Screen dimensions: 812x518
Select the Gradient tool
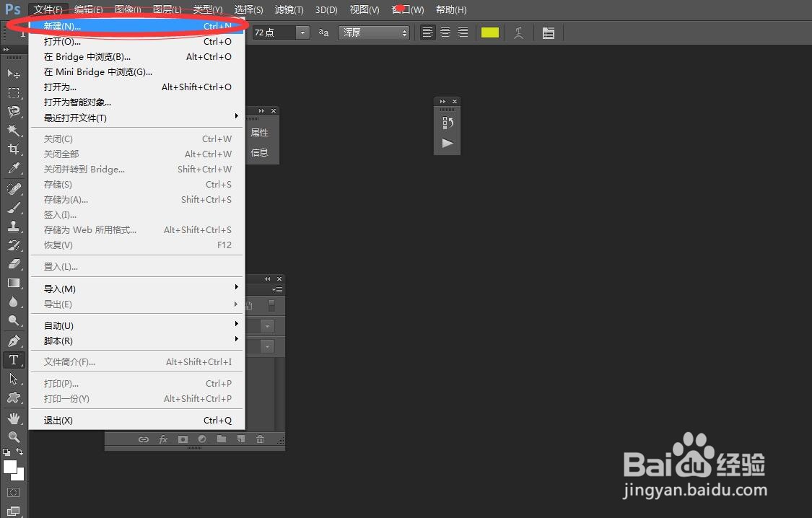tap(14, 283)
